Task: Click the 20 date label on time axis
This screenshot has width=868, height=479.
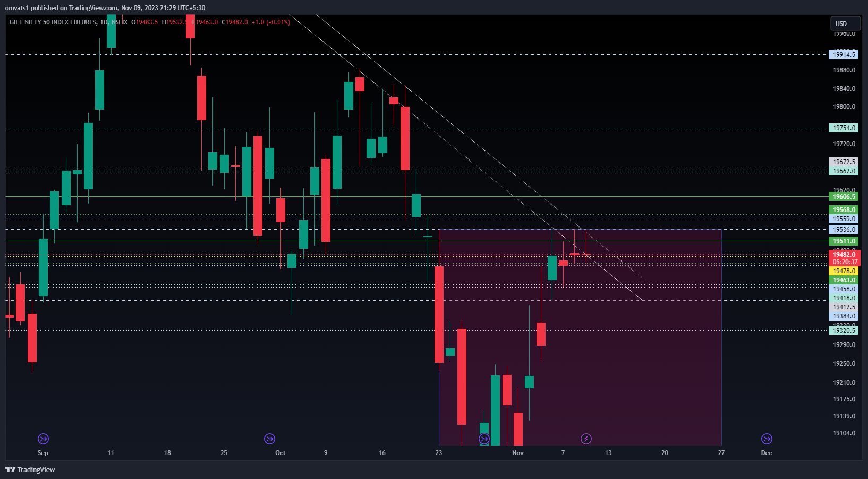Action: (665, 453)
